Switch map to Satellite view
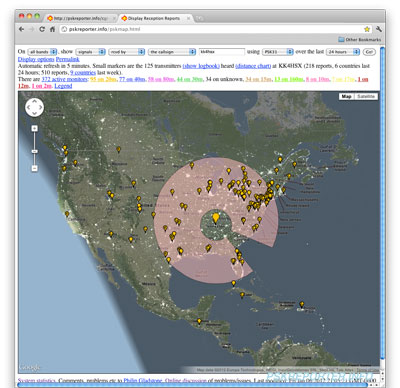 click(366, 96)
